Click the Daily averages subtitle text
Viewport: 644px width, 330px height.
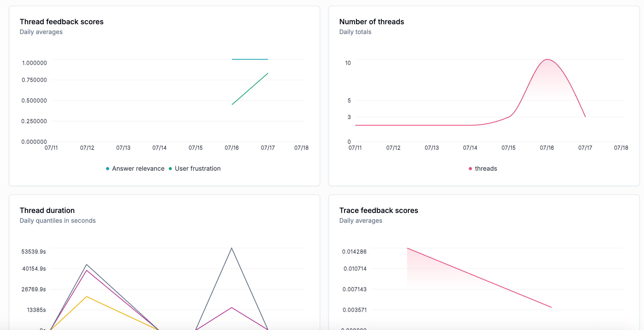click(41, 32)
